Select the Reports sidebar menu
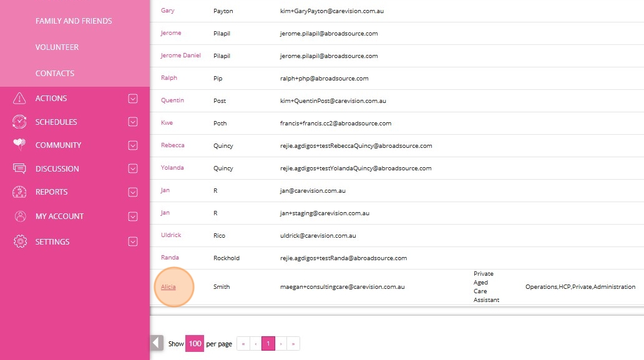Image resolution: width=644 pixels, height=360 pixels. (x=51, y=192)
